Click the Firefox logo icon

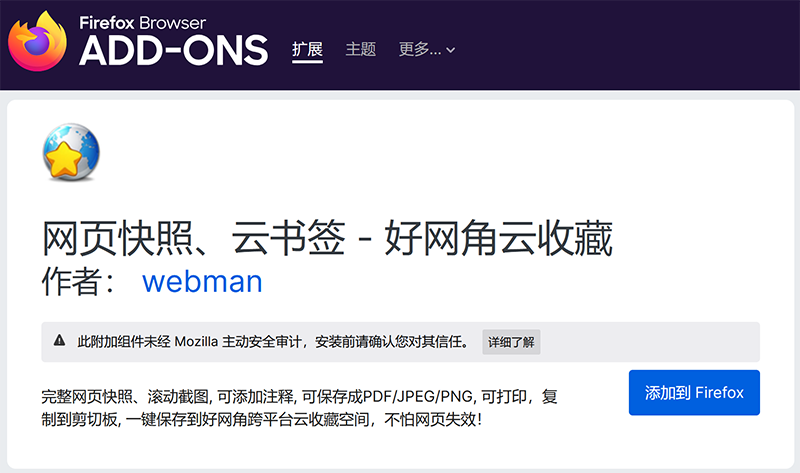(39, 42)
